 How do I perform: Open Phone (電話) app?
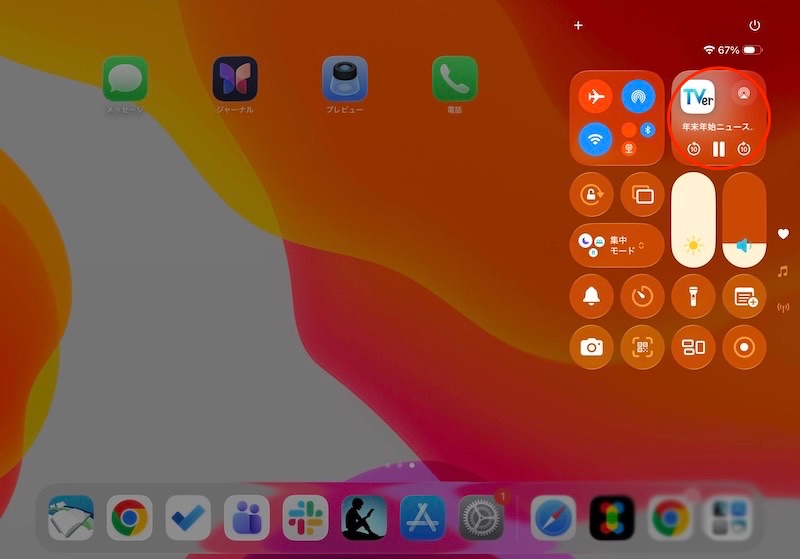pos(455,79)
